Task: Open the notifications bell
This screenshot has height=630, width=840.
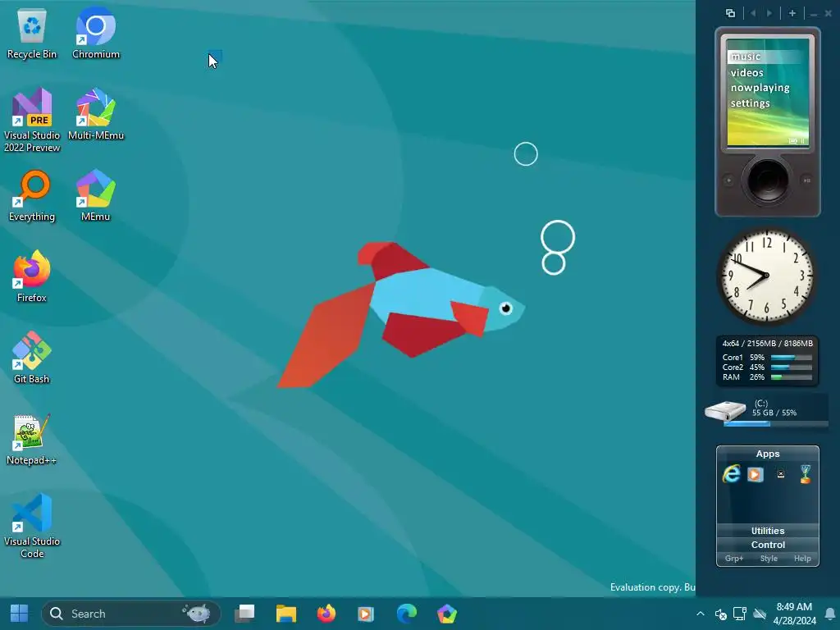Action: point(830,614)
